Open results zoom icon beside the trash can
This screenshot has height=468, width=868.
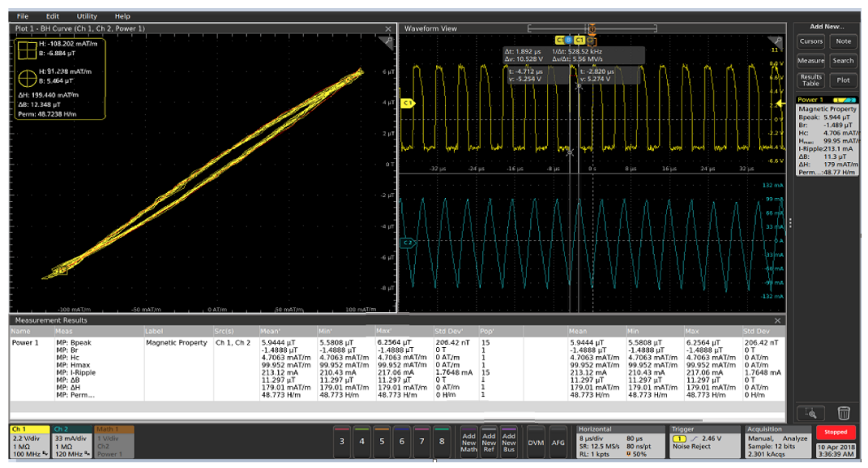[811, 414]
